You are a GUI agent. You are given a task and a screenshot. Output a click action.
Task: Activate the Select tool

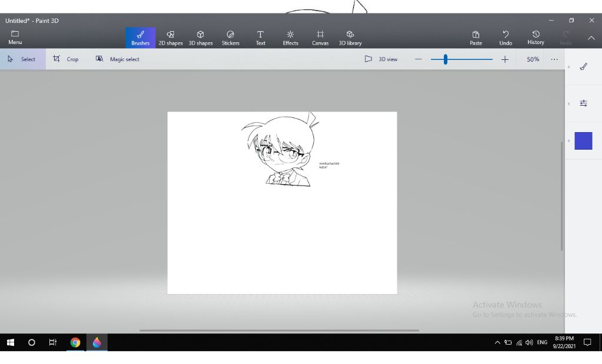point(22,59)
